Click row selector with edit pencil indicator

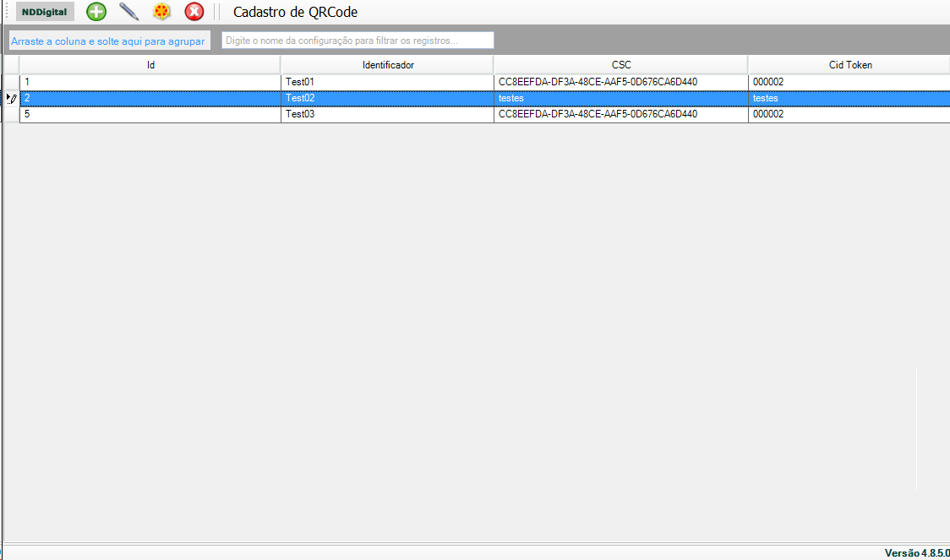[x=12, y=98]
